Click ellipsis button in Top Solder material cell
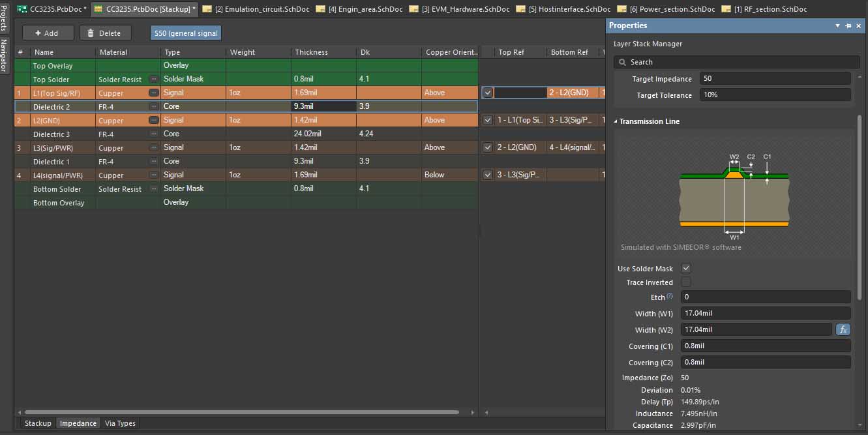This screenshot has height=435, width=868. click(x=154, y=79)
